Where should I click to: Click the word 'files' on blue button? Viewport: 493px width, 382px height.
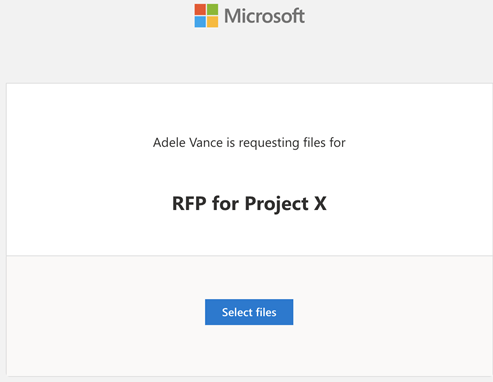click(266, 312)
